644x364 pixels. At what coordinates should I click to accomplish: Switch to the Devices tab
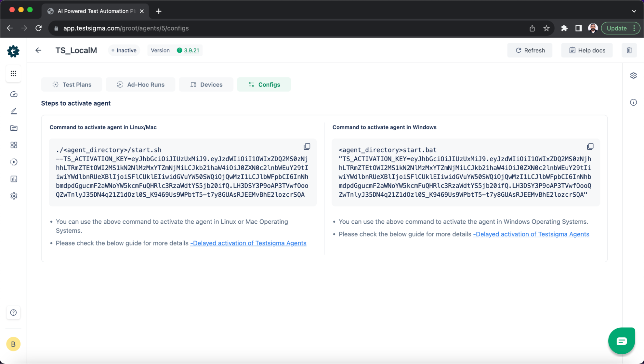(206, 85)
